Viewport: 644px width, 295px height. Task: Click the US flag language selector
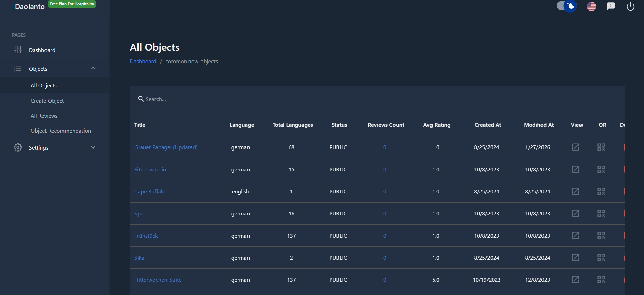pos(591,6)
